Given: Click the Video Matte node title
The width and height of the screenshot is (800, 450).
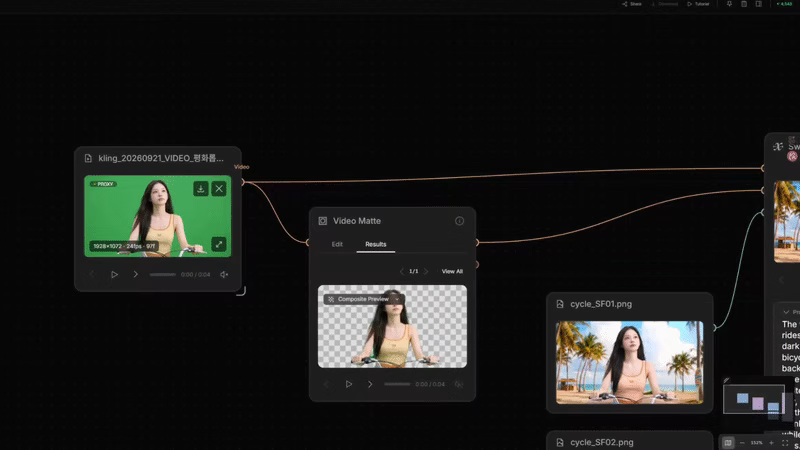Looking at the screenshot, I should point(357,221).
